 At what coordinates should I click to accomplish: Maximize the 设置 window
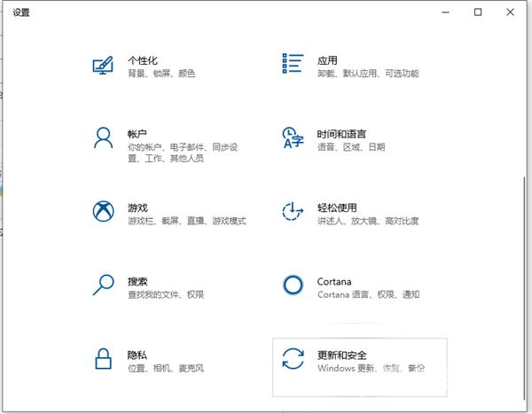(x=478, y=12)
